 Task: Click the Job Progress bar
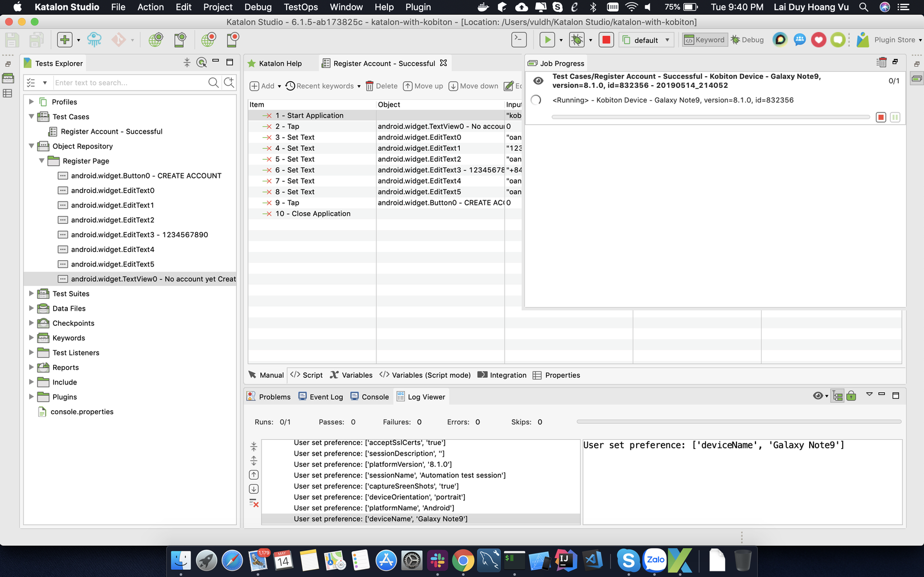[x=711, y=117]
